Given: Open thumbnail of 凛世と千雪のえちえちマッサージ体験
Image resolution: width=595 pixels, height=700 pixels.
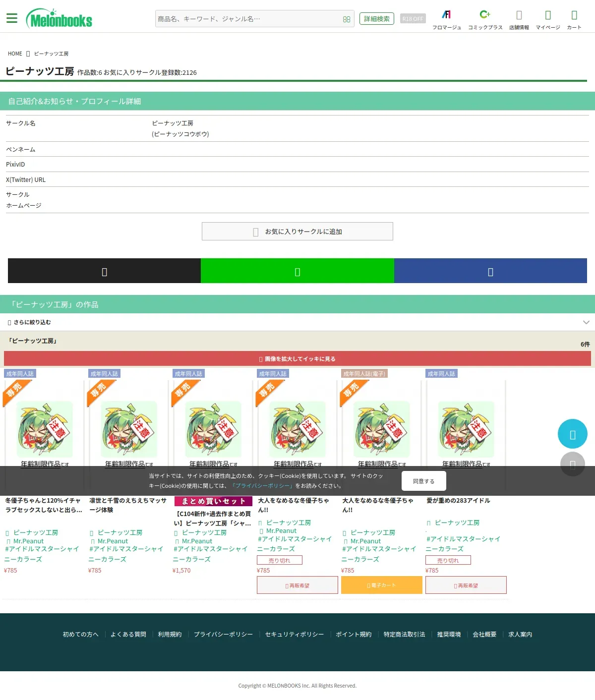Looking at the screenshot, I should [129, 429].
